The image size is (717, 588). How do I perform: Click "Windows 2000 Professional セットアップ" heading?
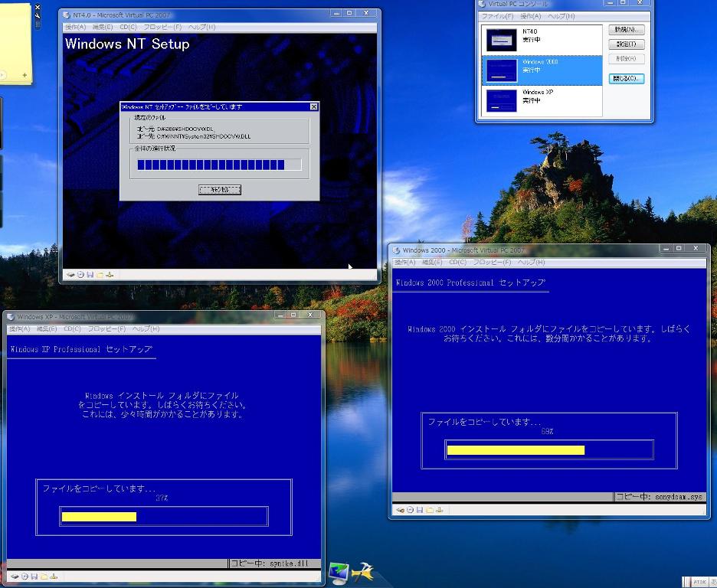point(470,283)
